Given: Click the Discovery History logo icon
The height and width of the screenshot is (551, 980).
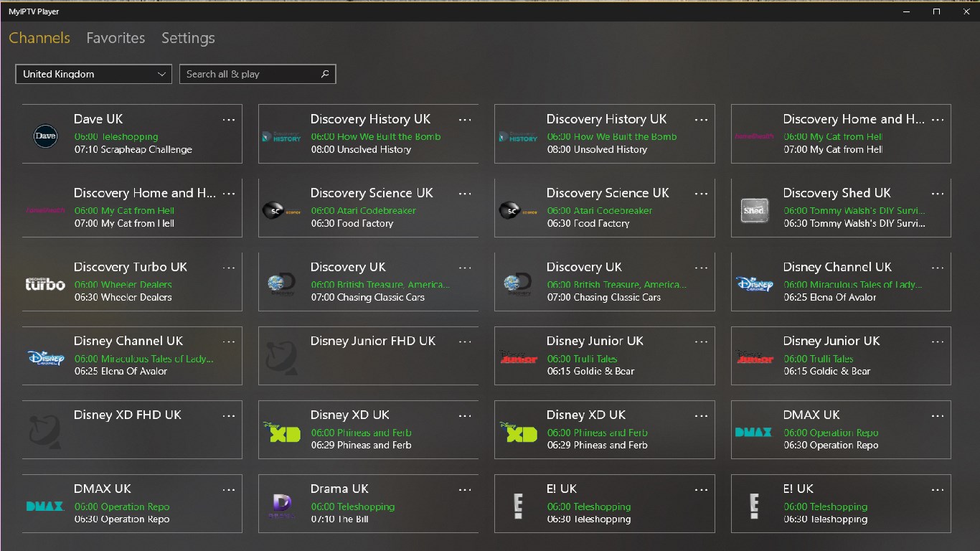Looking at the screenshot, I should tap(281, 136).
